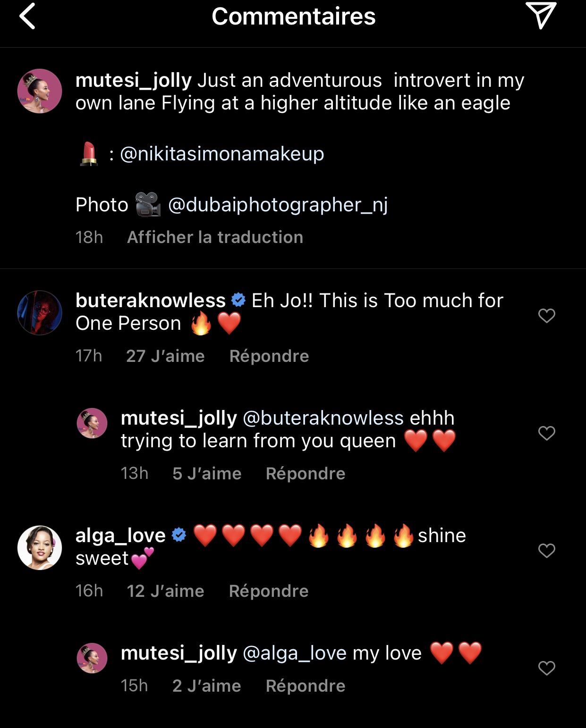The width and height of the screenshot is (586, 728).
Task: Open mutesi_jolly's profile picture on caption
Action: coord(40,91)
